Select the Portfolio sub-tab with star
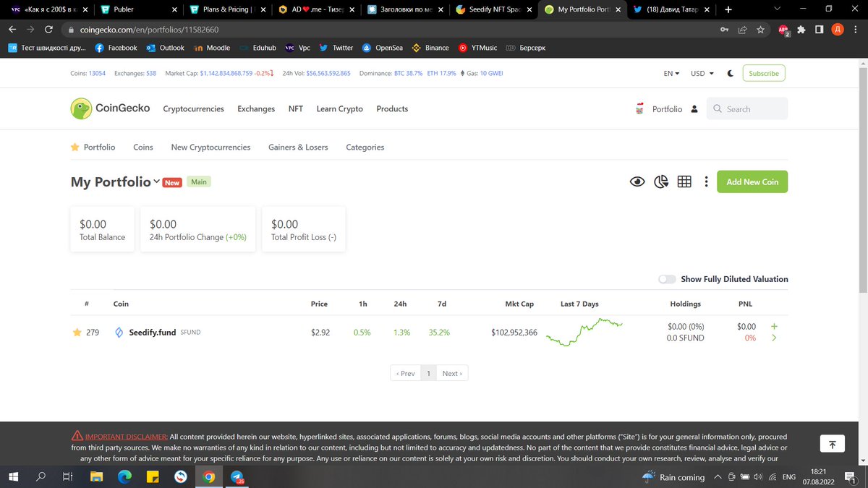 [x=93, y=147]
